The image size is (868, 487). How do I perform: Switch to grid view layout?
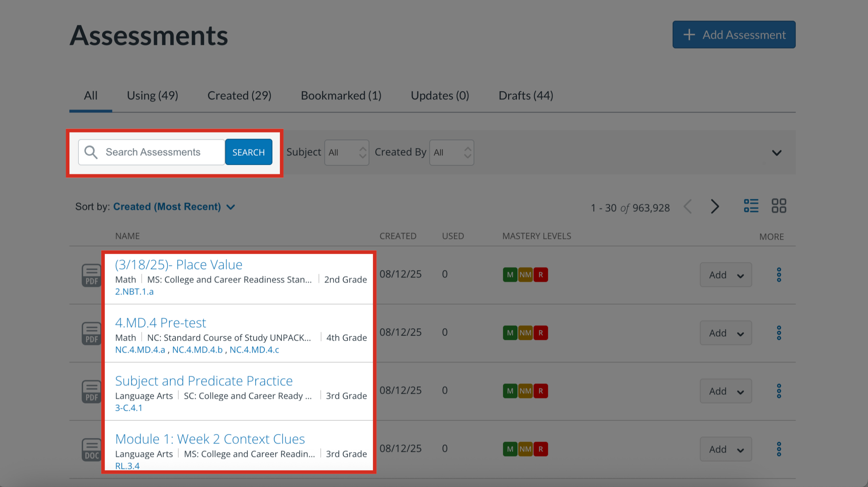pyautogui.click(x=779, y=205)
